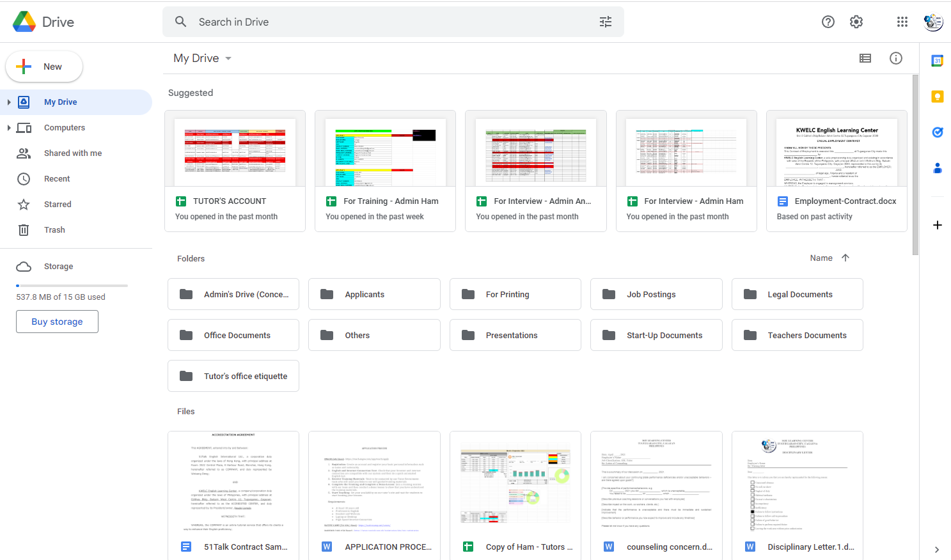Reverse sort direction arrow
This screenshot has width=951, height=560.
coord(845,258)
